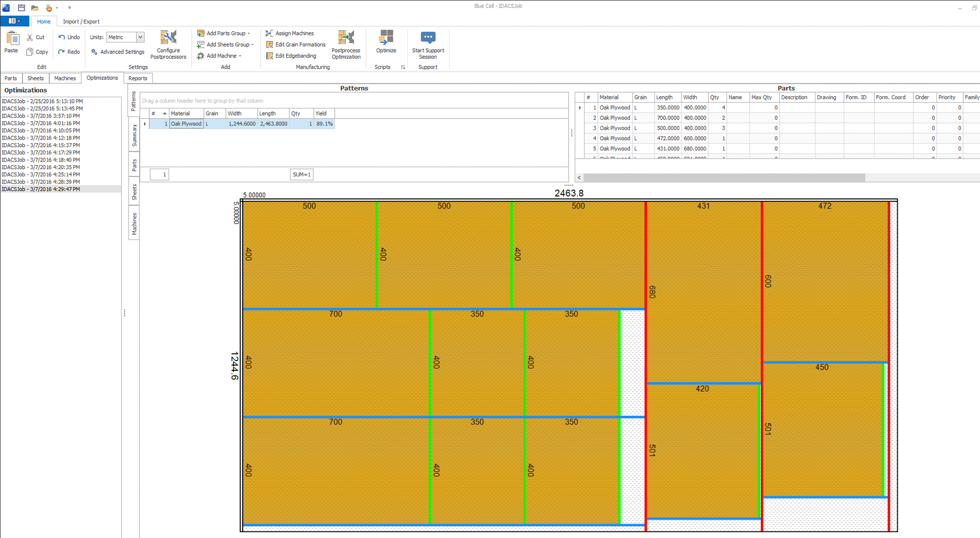Click the Cut scissors icon
Image resolution: width=980 pixels, height=538 pixels.
click(x=30, y=37)
